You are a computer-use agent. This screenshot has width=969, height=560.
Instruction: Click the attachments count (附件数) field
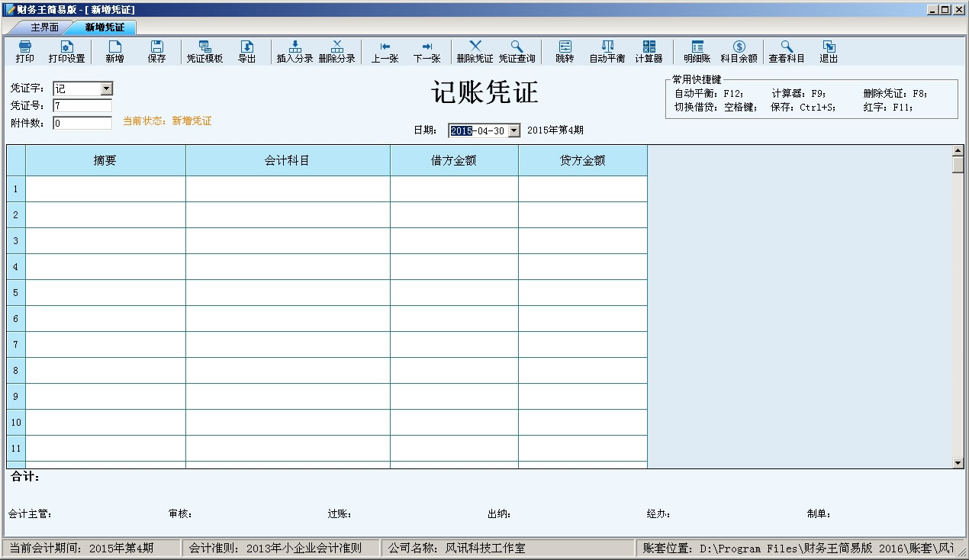click(82, 123)
